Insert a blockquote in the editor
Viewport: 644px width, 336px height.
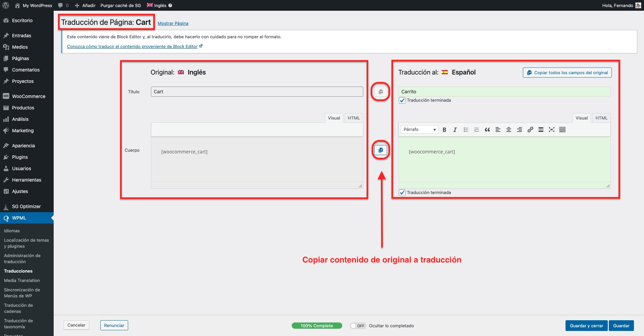click(x=487, y=130)
